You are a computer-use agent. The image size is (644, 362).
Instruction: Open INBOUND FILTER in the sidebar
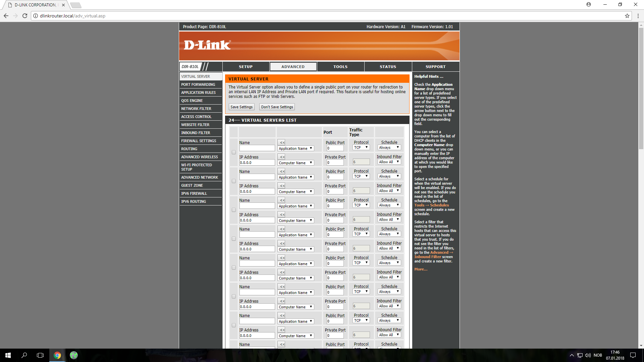click(201, 133)
